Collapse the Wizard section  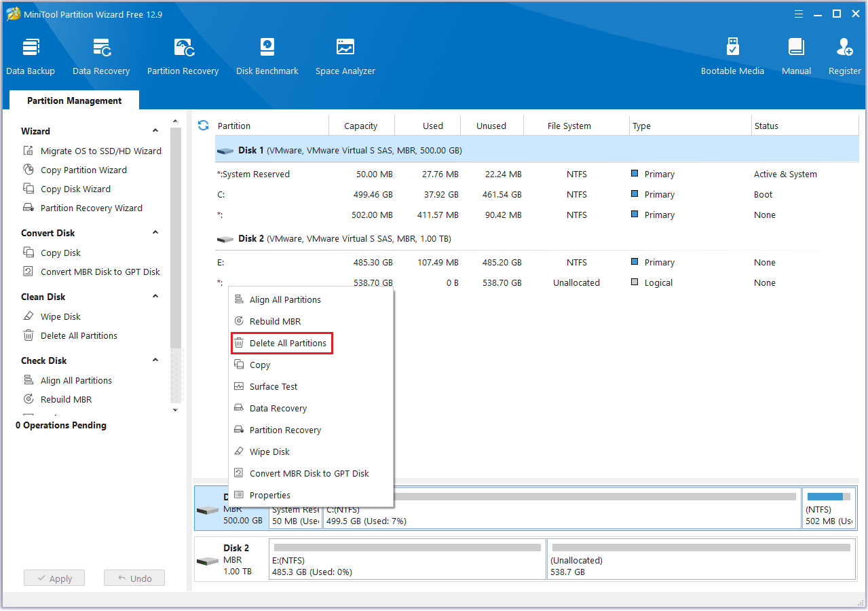click(x=155, y=131)
